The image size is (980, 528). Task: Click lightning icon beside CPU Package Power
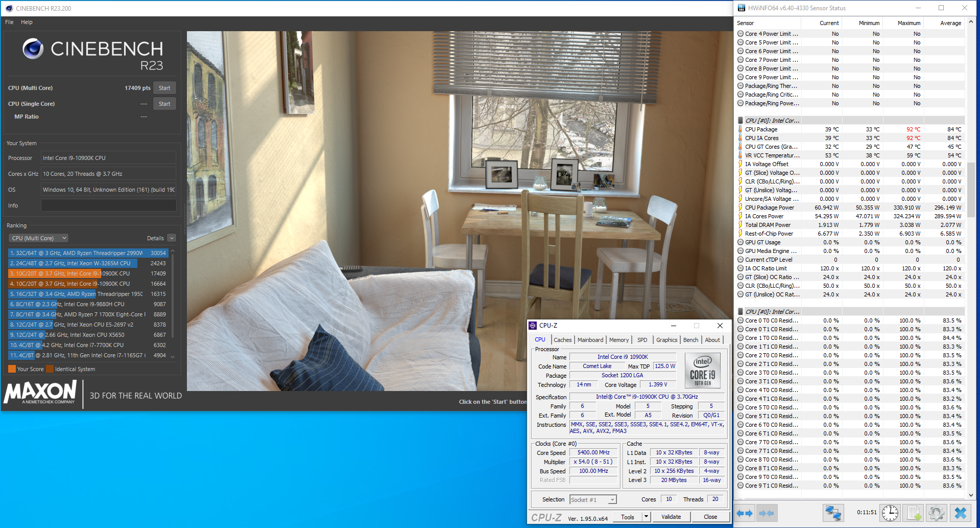(x=740, y=208)
